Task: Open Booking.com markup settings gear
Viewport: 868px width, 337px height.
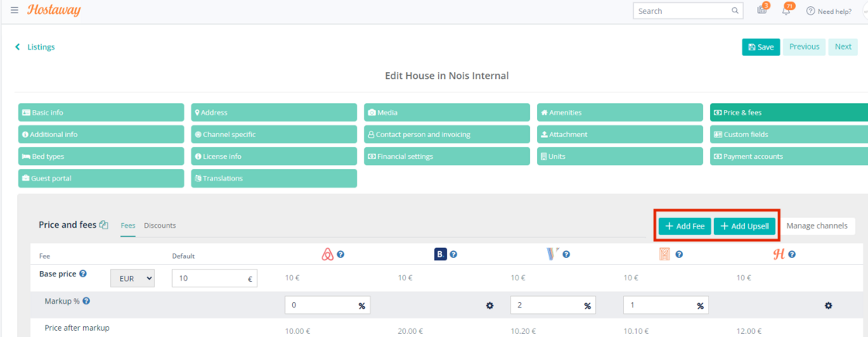Action: pos(489,305)
